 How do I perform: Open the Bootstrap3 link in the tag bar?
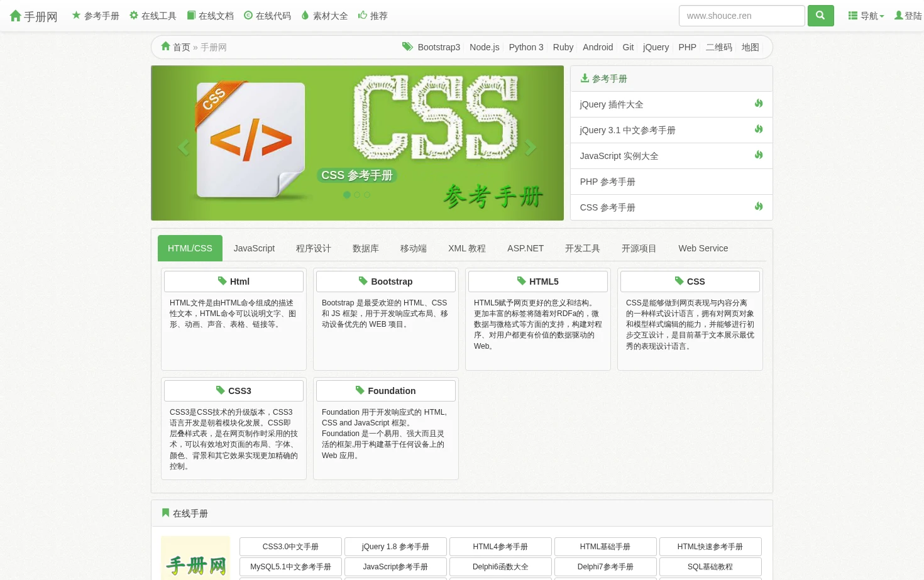[x=439, y=47]
